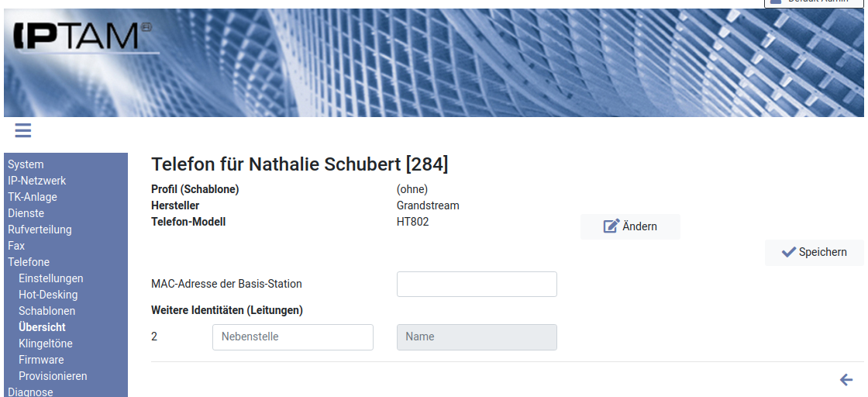Click the back arrow icon

[x=846, y=380]
